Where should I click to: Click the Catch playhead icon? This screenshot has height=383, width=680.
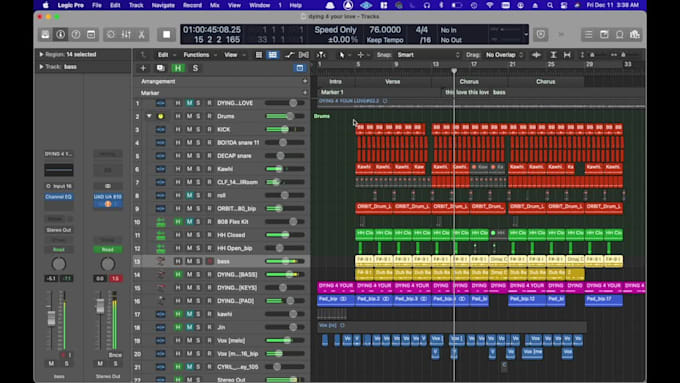point(321,55)
